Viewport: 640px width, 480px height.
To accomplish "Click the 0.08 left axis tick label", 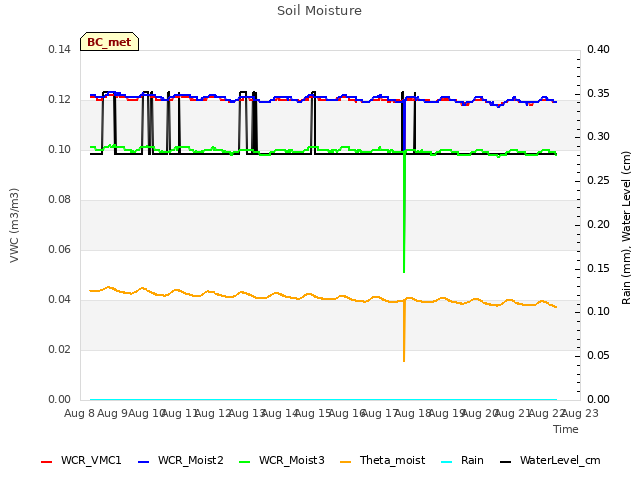I will coord(60,200).
